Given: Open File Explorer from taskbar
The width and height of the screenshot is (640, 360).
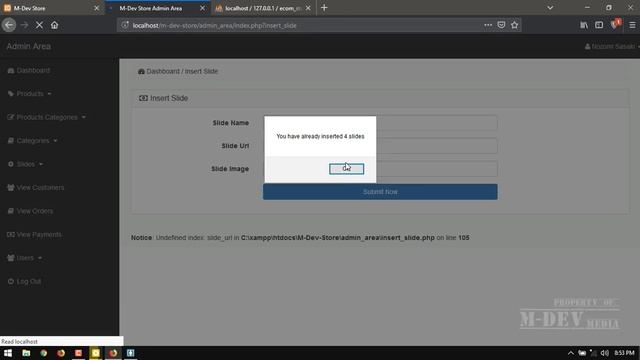Looking at the screenshot, I should (26, 353).
